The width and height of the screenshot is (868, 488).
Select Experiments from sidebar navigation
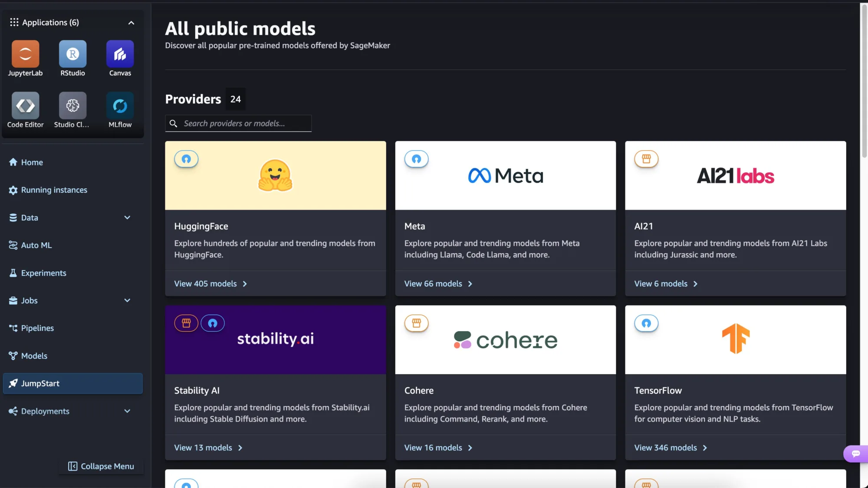click(43, 273)
